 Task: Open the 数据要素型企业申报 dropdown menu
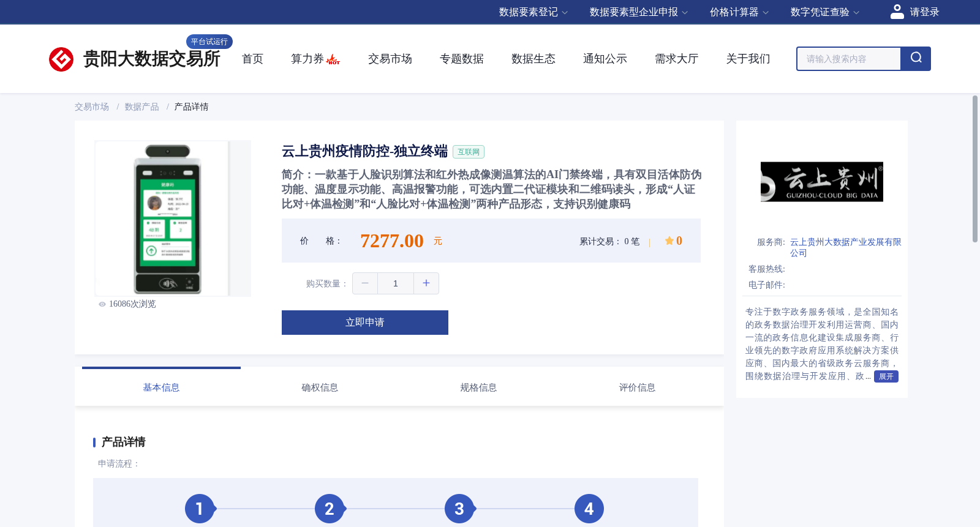point(639,12)
